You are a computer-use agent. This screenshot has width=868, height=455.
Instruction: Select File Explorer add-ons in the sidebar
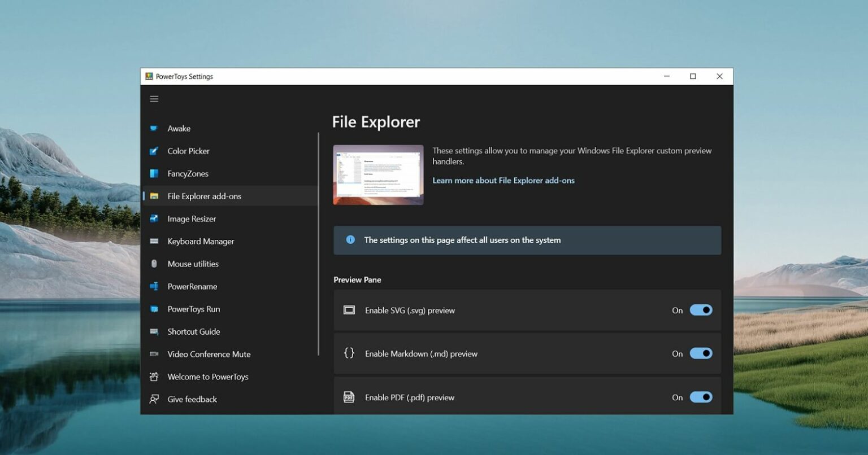pyautogui.click(x=204, y=196)
